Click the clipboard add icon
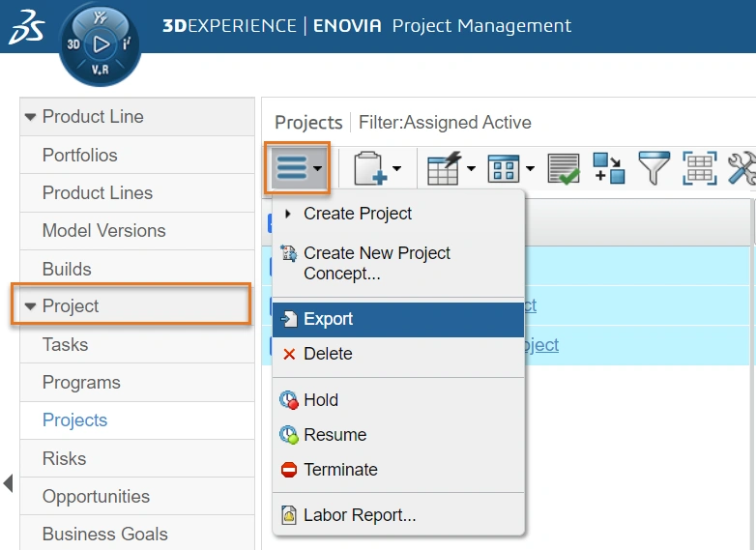 (x=370, y=169)
